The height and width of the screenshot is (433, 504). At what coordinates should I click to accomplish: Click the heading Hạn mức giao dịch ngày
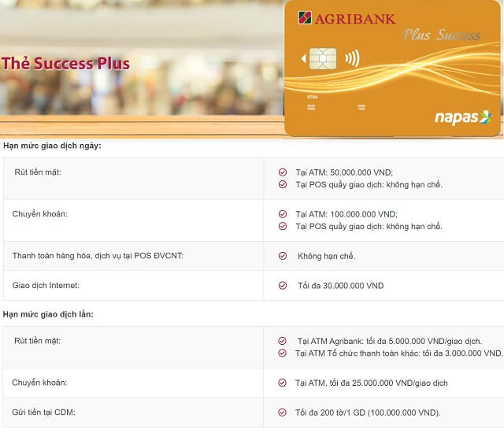click(x=52, y=146)
